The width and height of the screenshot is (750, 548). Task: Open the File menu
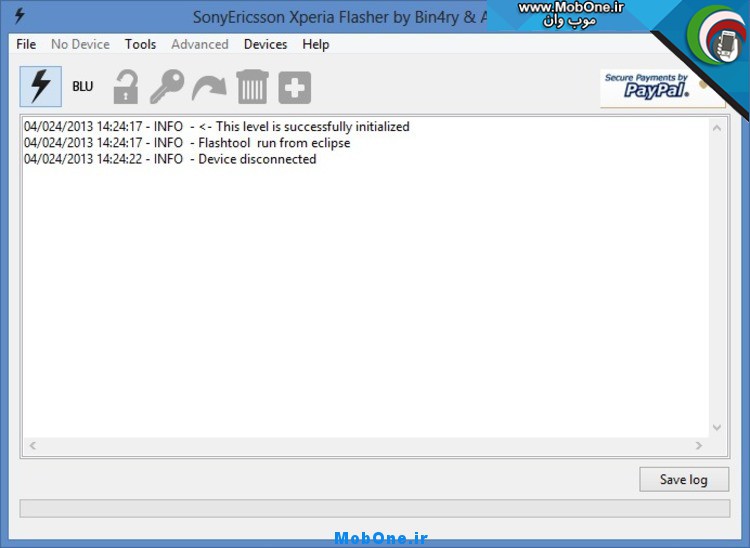click(x=26, y=44)
